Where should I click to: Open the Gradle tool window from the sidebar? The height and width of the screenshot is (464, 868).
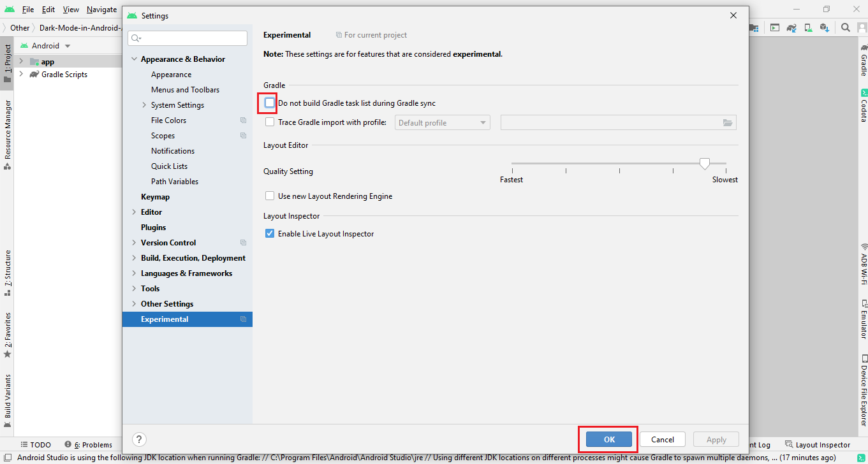click(864, 61)
